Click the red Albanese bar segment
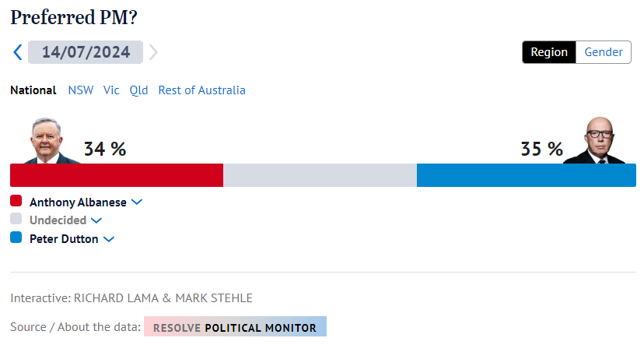This screenshot has width=644, height=345. (117, 175)
